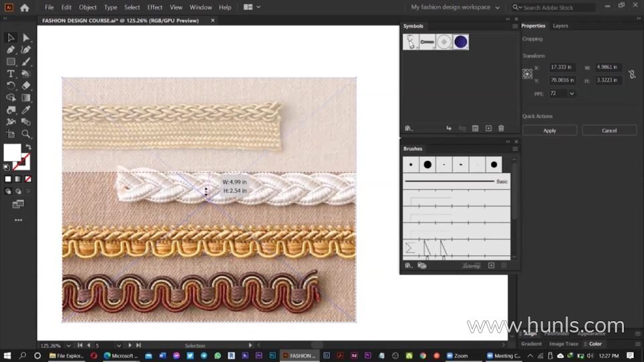Select the Selection tool arrow

(11, 38)
